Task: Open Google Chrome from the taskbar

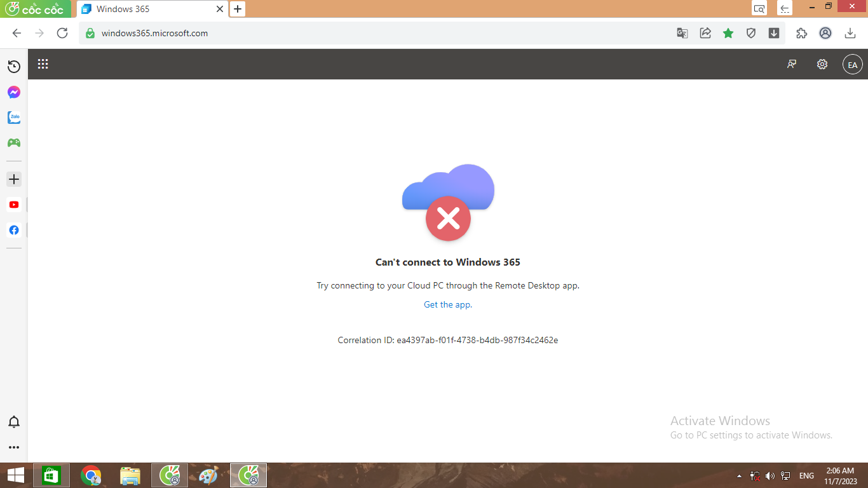Action: (x=91, y=475)
